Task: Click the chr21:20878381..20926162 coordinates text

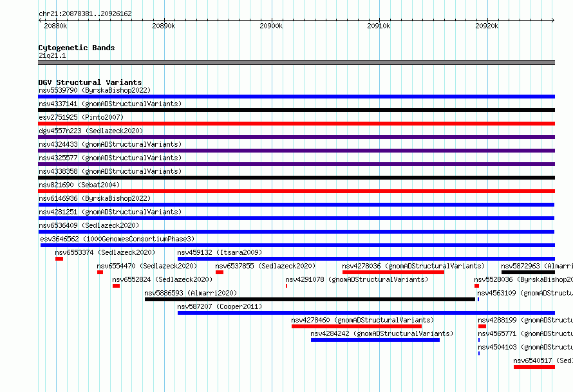Action: [x=85, y=14]
